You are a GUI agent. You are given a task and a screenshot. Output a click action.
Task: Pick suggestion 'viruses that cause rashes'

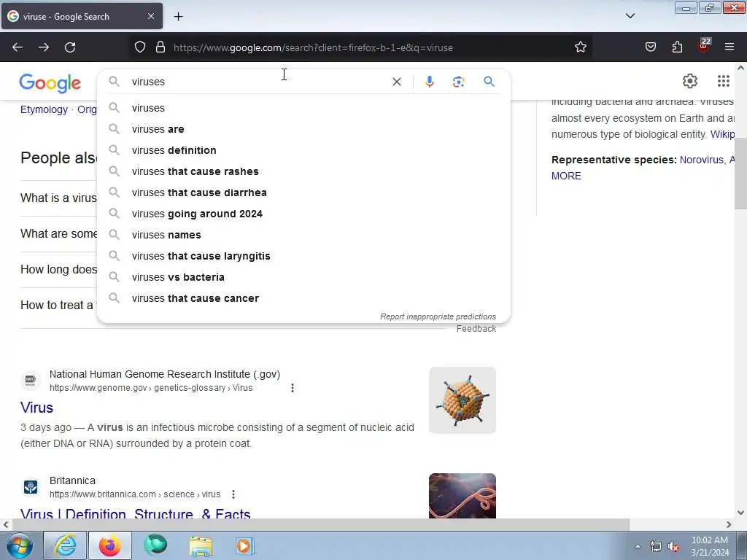[x=303, y=171]
